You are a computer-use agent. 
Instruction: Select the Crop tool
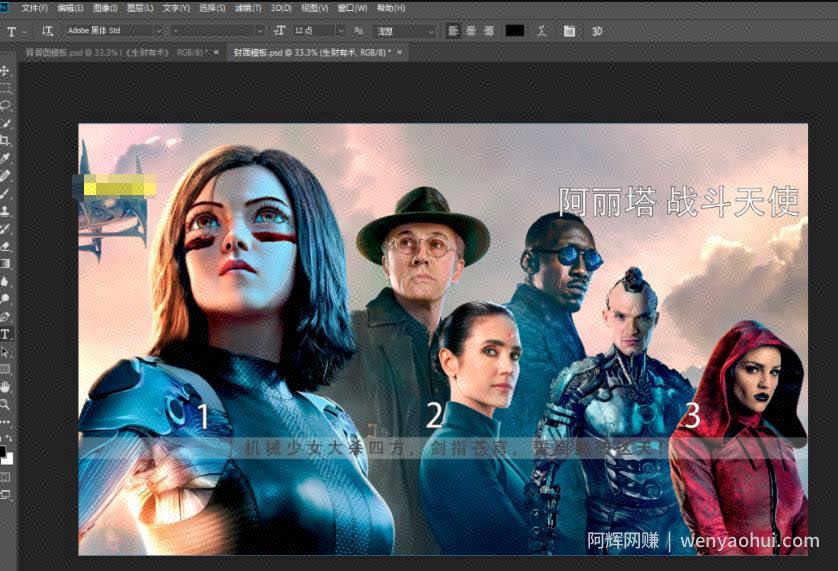pyautogui.click(x=5, y=141)
